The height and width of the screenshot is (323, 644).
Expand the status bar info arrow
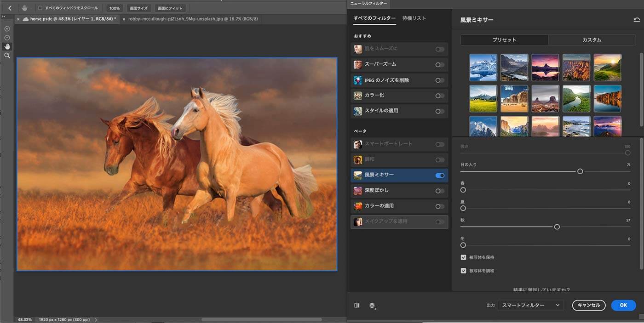click(96, 319)
